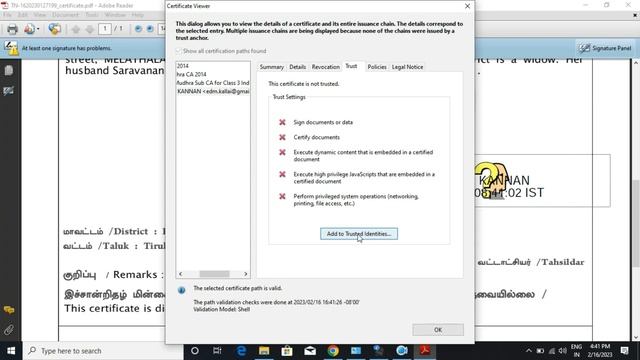Open the Signatures panel icon in left sidebar
The width and height of the screenshot is (640, 360).
(9, 91)
